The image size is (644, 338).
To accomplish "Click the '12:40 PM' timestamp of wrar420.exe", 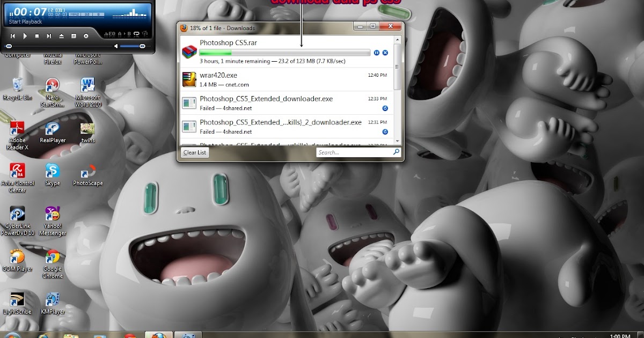I will 377,75.
